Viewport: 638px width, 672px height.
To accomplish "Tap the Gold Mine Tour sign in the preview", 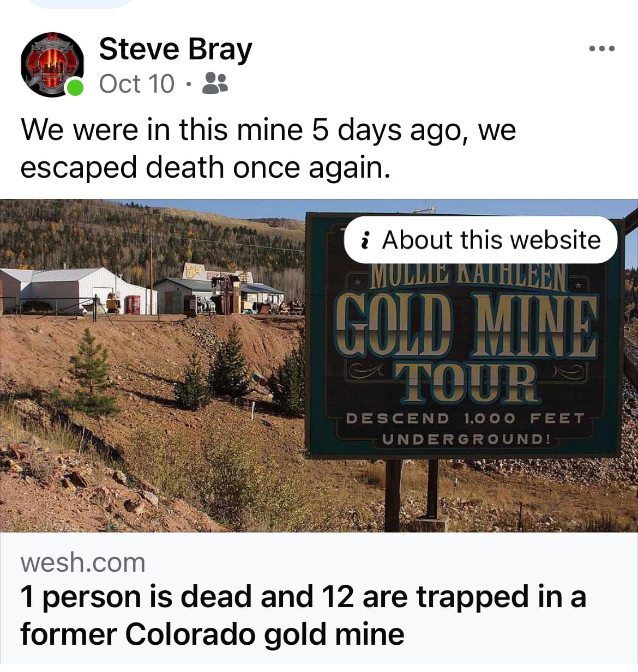I will (x=464, y=335).
